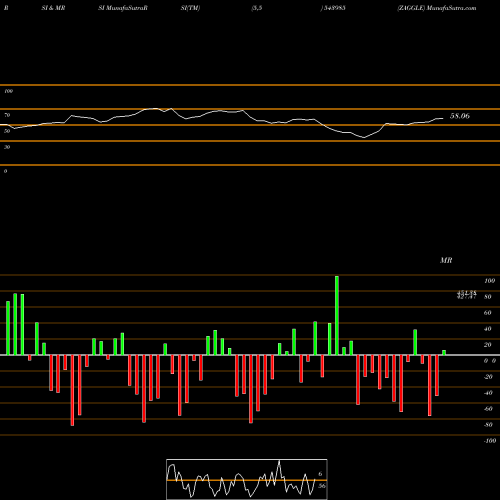Click the 100 label on MR axis
Viewport: 500px width, 500px height.
[490, 281]
